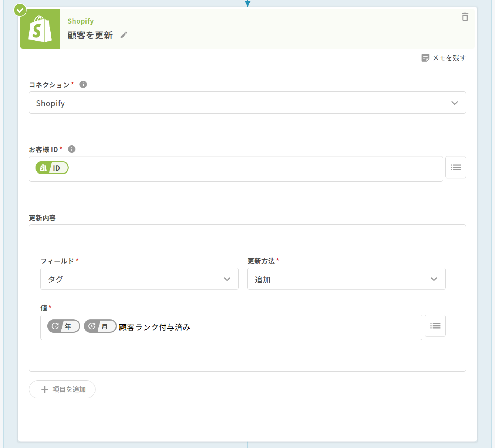Click info icon next to コネクション
The image size is (495, 448).
83,85
